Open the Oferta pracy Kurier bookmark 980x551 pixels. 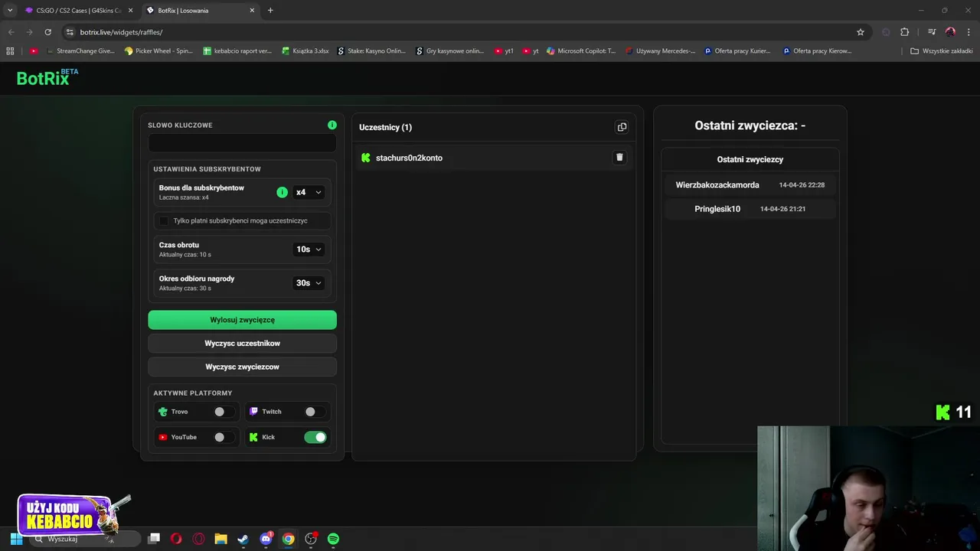click(x=737, y=51)
